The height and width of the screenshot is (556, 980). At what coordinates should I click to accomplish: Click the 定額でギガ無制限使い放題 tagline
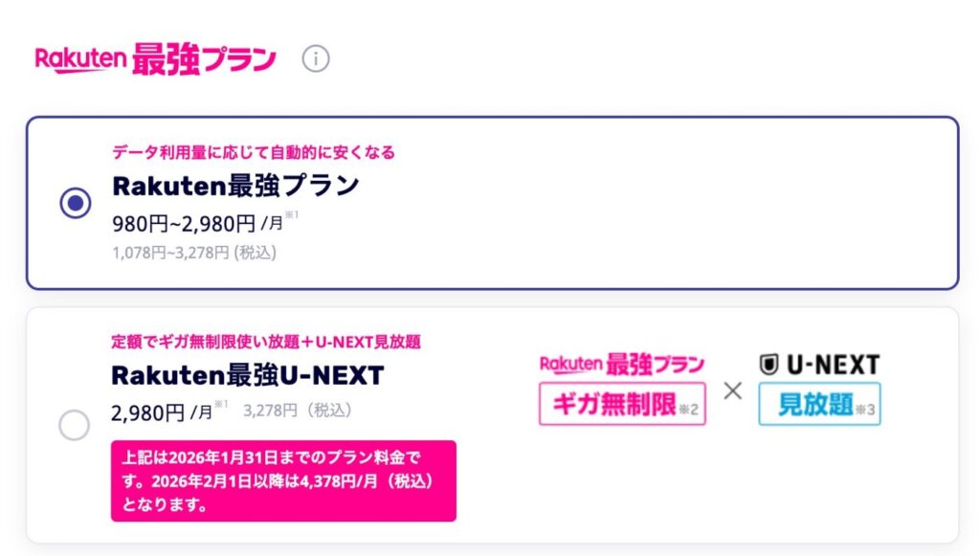coord(266,342)
